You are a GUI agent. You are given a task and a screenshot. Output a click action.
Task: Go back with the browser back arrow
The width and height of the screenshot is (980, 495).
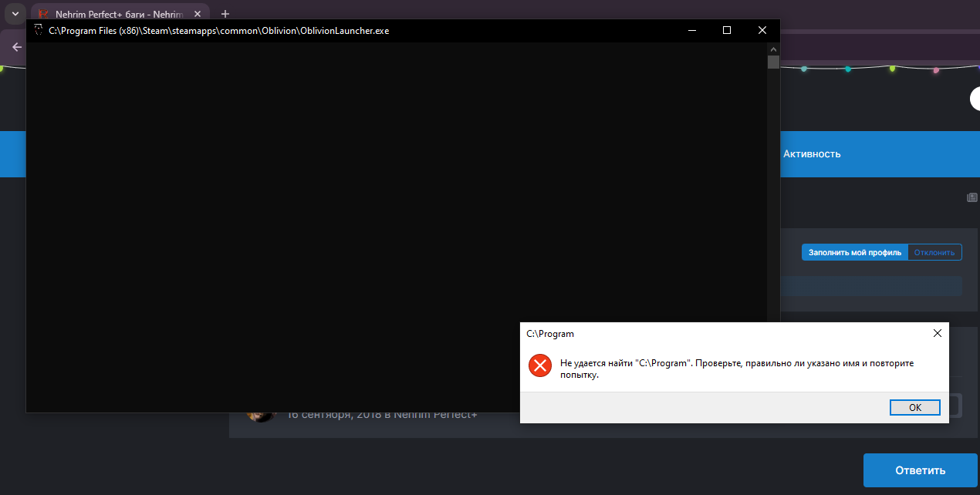point(17,47)
